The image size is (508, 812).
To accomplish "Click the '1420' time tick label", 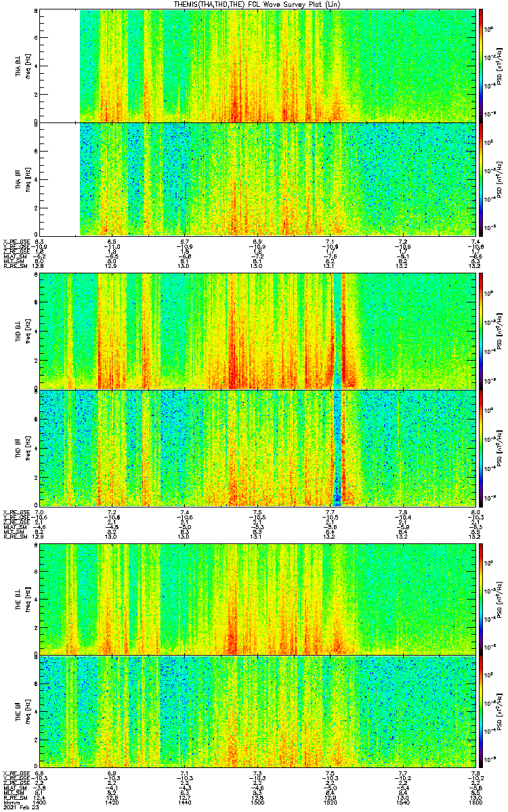I will coord(112,803).
